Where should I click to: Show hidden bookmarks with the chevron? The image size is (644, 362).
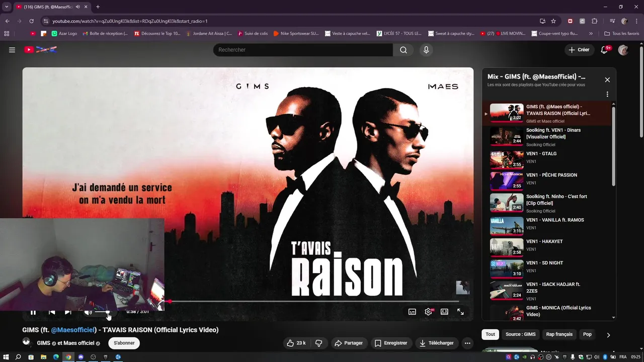tap(591, 34)
